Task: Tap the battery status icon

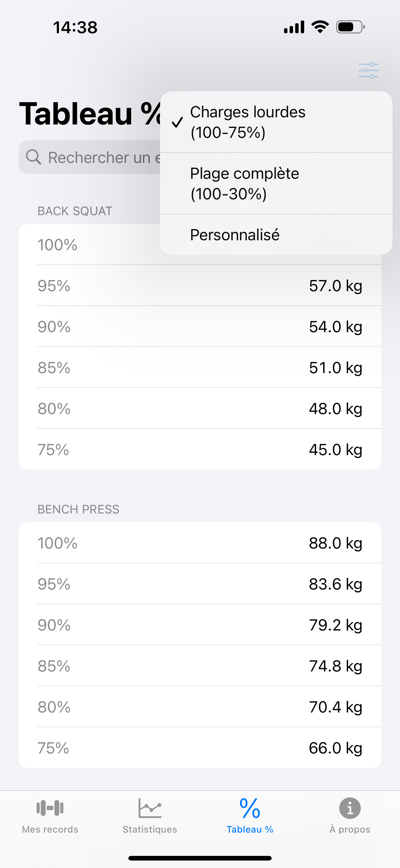Action: click(350, 27)
